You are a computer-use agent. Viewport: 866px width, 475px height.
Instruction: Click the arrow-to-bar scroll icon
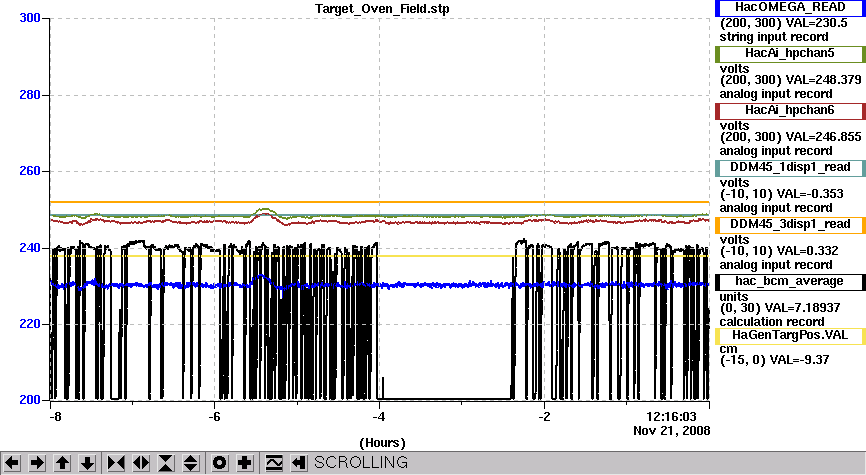tap(299, 463)
